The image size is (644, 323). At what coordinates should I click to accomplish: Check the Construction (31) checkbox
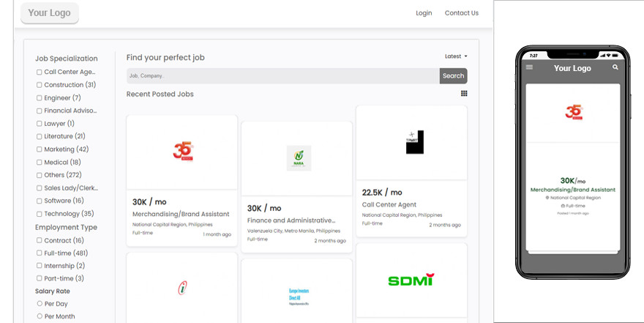pyautogui.click(x=40, y=85)
